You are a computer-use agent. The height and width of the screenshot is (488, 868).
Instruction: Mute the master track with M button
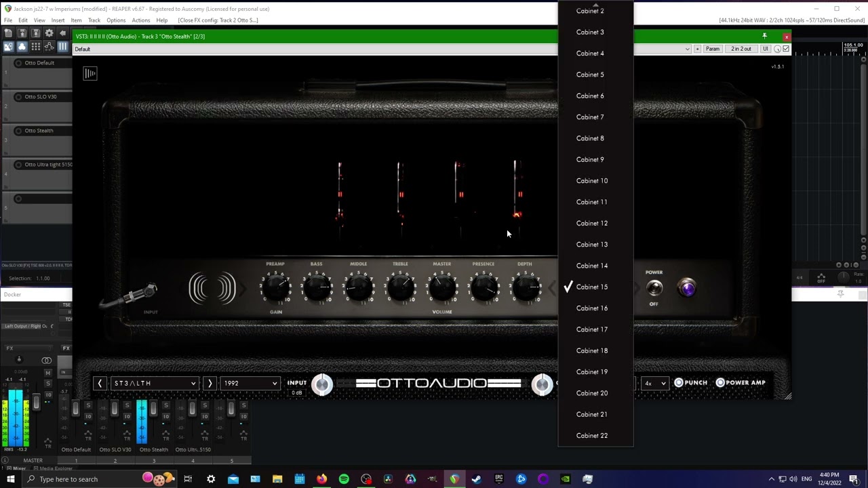point(47,373)
